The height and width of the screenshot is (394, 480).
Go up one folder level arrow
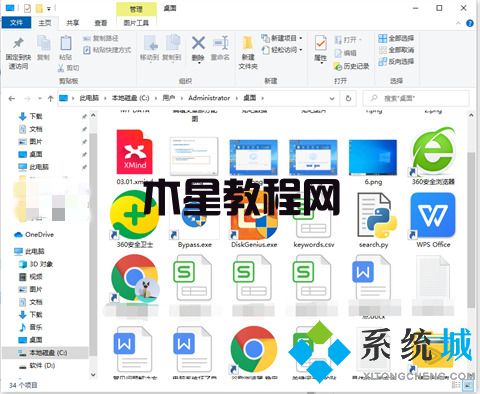click(x=51, y=98)
